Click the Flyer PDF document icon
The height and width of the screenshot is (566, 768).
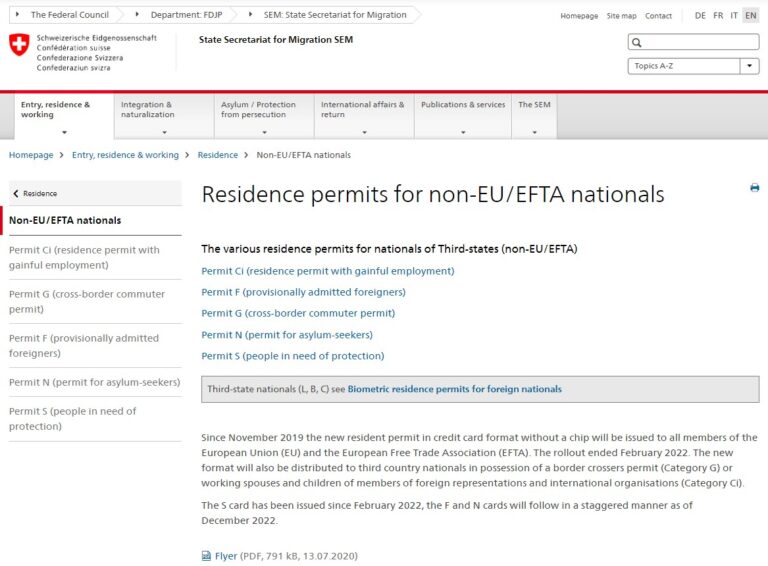click(x=206, y=556)
